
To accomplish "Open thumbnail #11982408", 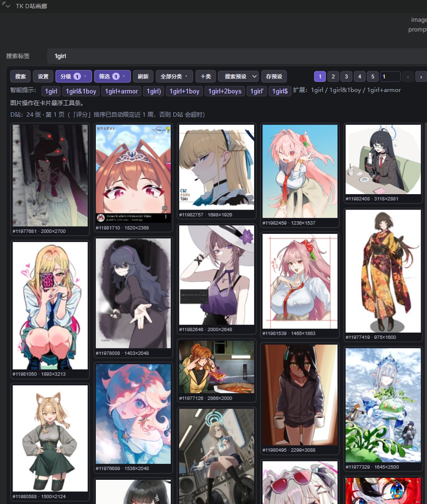I will pyautogui.click(x=383, y=159).
